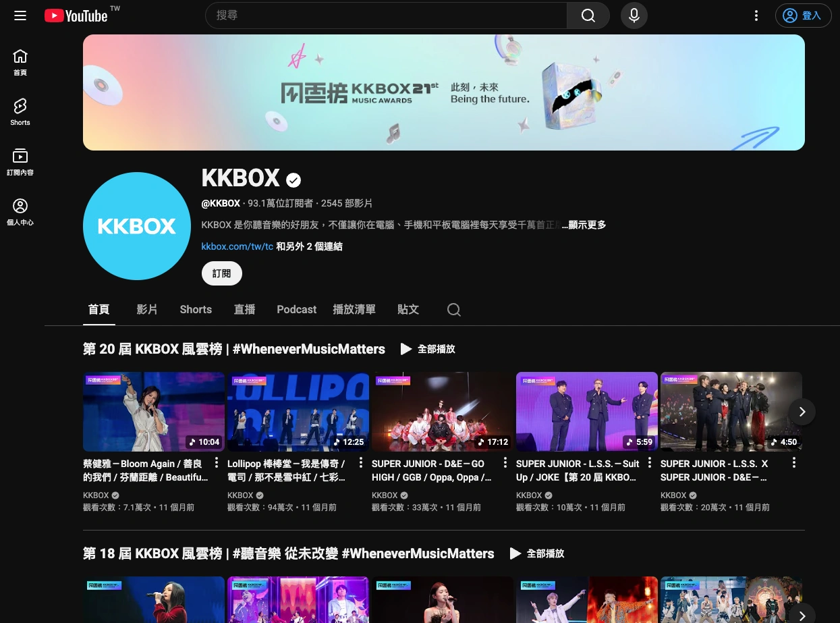Click the magnifying glass to search
Image resolution: width=840 pixels, height=623 pixels.
587,16
